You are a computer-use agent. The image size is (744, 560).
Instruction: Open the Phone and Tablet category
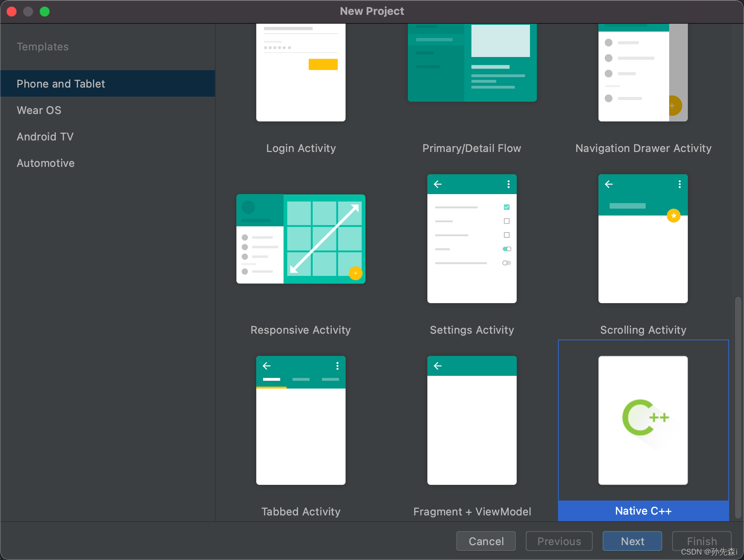pyautogui.click(x=107, y=83)
